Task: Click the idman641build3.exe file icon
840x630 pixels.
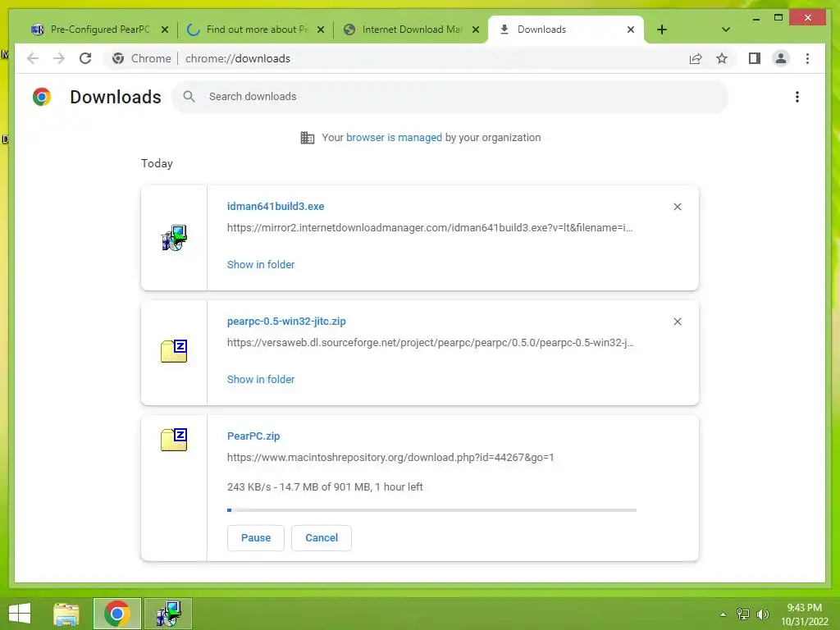Action: [x=174, y=238]
